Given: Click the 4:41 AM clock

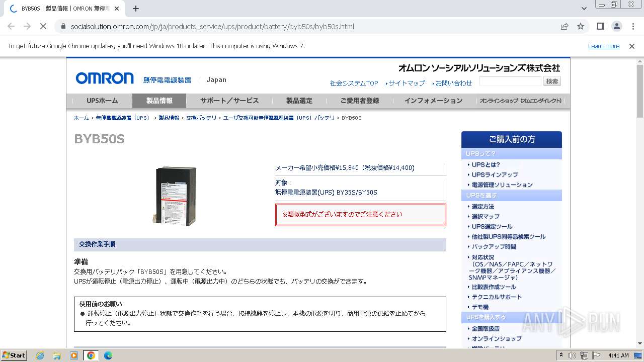Looking at the screenshot, I should [x=618, y=355].
